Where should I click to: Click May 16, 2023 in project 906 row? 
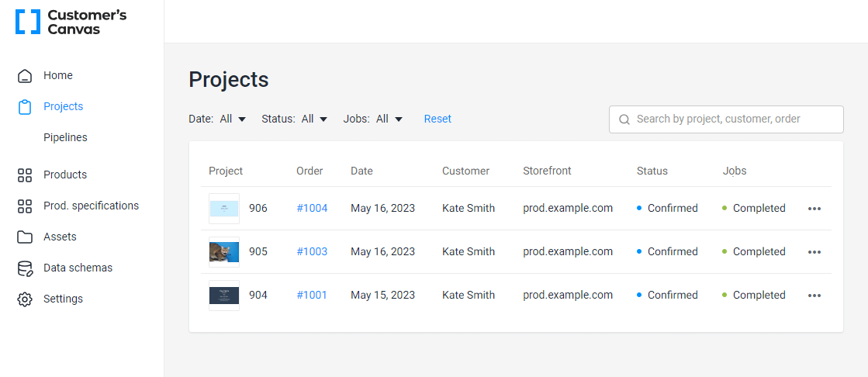tap(383, 208)
